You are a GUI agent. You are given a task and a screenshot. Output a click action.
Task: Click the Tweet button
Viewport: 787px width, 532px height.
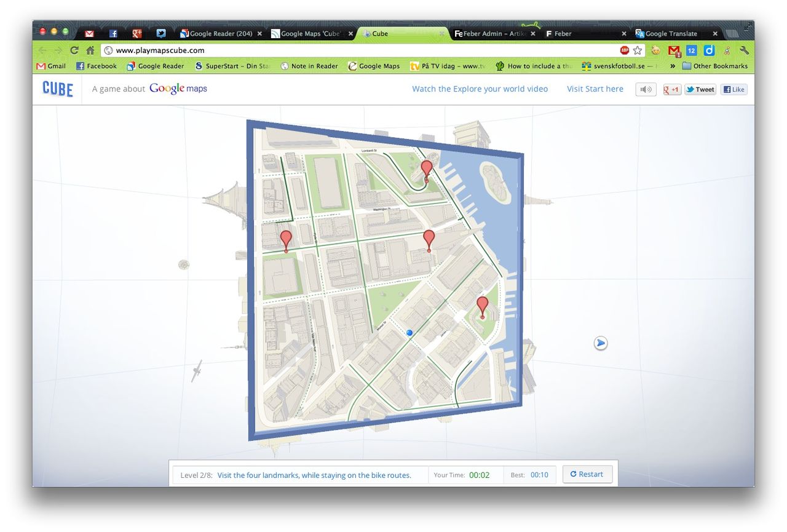coord(700,89)
